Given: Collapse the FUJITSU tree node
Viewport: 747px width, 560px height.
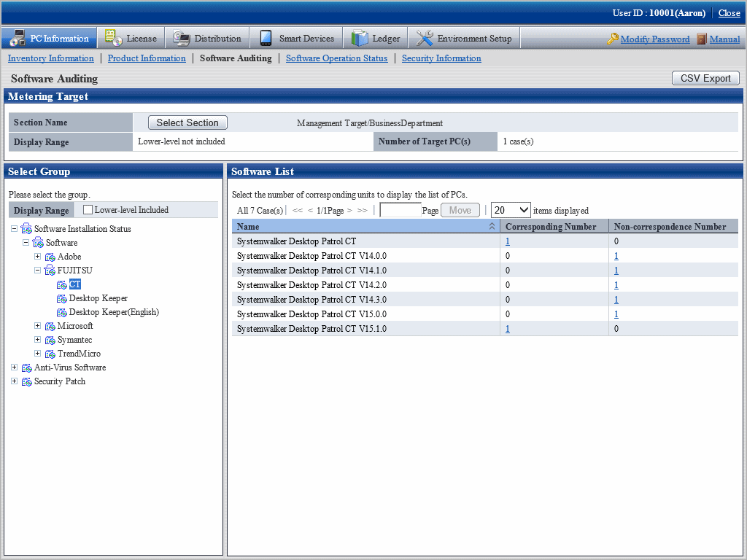Looking at the screenshot, I should [38, 270].
